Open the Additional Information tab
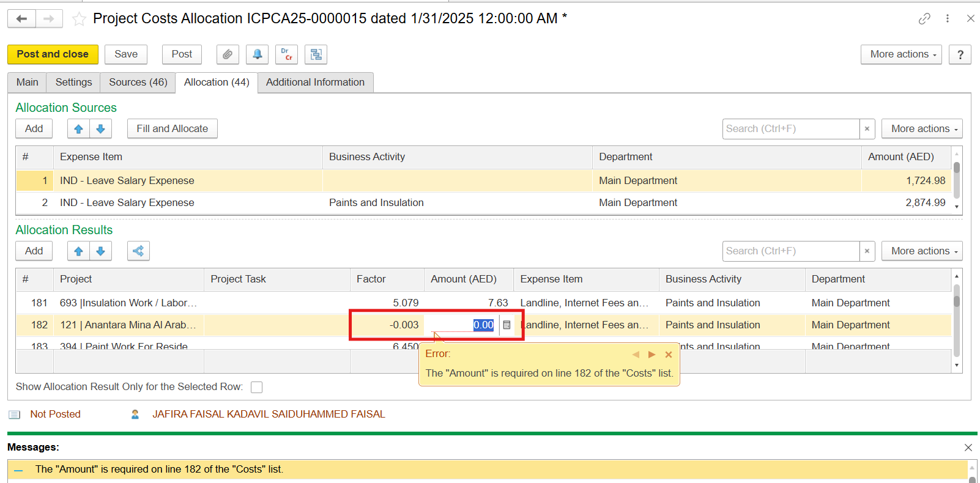980x483 pixels. 315,82
